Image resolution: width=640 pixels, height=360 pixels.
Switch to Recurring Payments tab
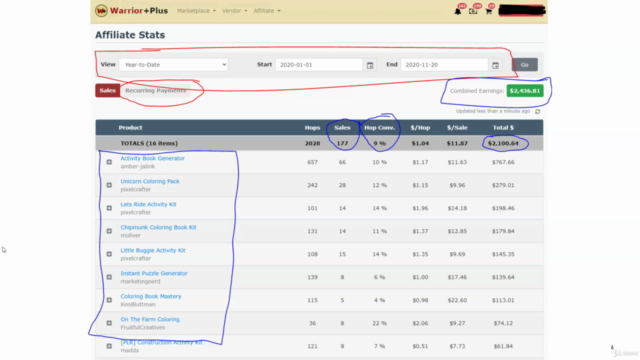coord(156,90)
